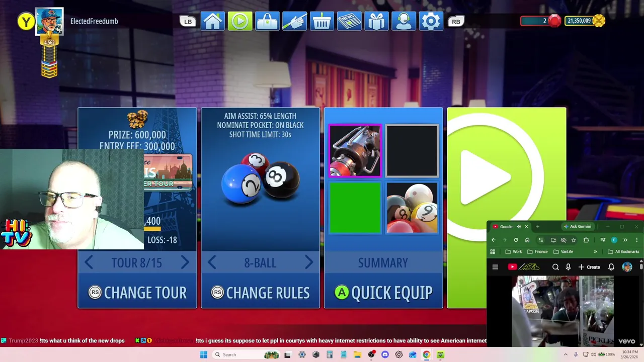Click the Ask Gemini button in Chrome

tap(577, 226)
